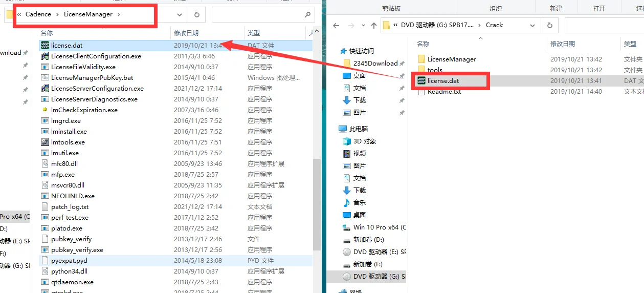644x293 pixels.
Task: Select the 音乐 music icon in sidebar
Action: [347, 203]
